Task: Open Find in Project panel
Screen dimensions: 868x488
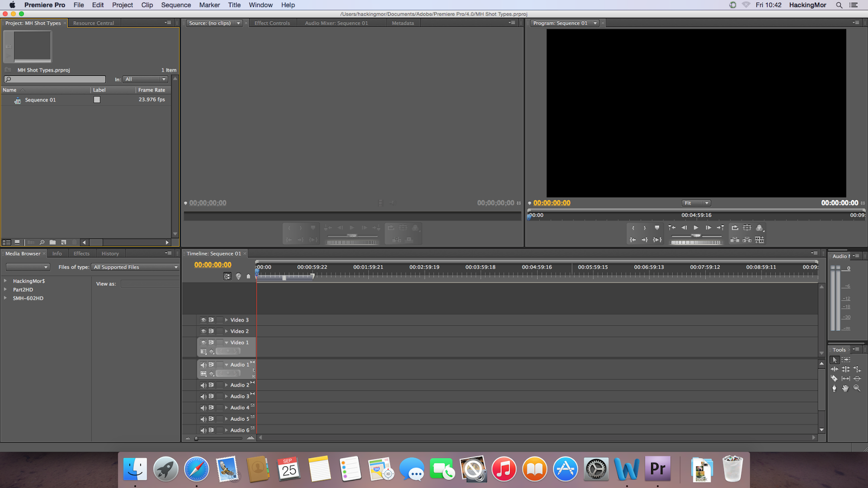Action: (42, 242)
